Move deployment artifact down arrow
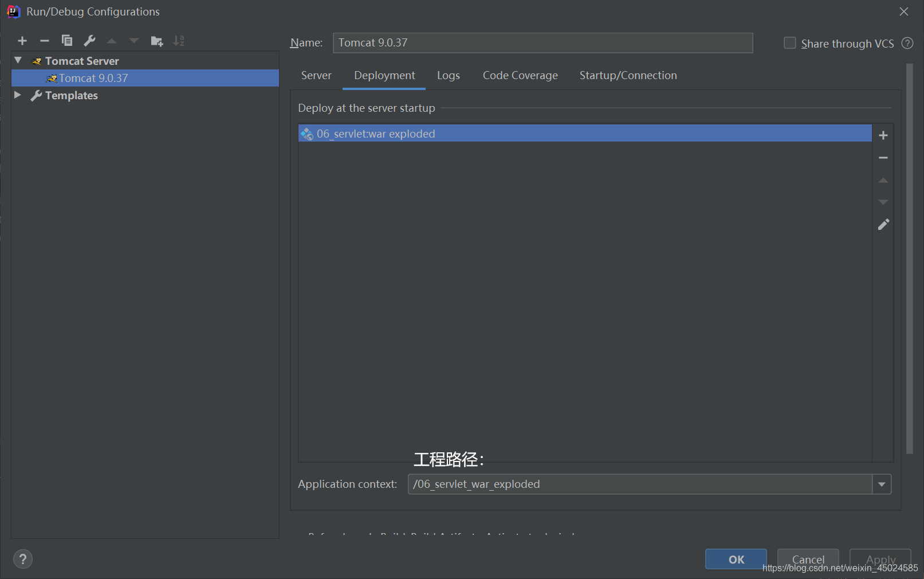 pos(883,202)
